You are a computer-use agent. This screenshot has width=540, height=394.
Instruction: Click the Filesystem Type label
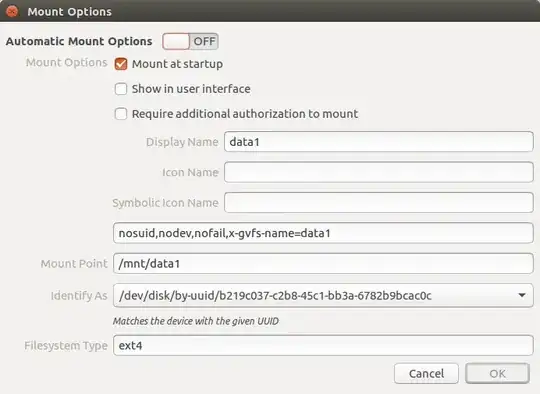[66, 345]
